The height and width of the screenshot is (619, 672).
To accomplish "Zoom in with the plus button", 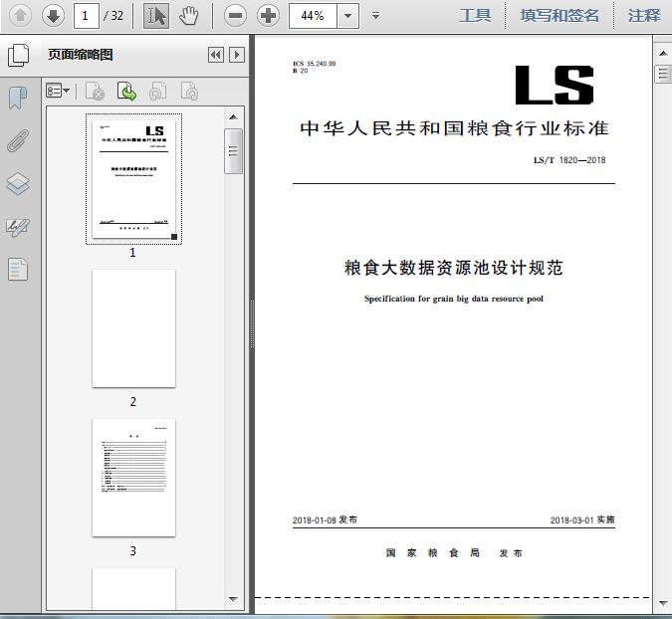I will [x=268, y=15].
